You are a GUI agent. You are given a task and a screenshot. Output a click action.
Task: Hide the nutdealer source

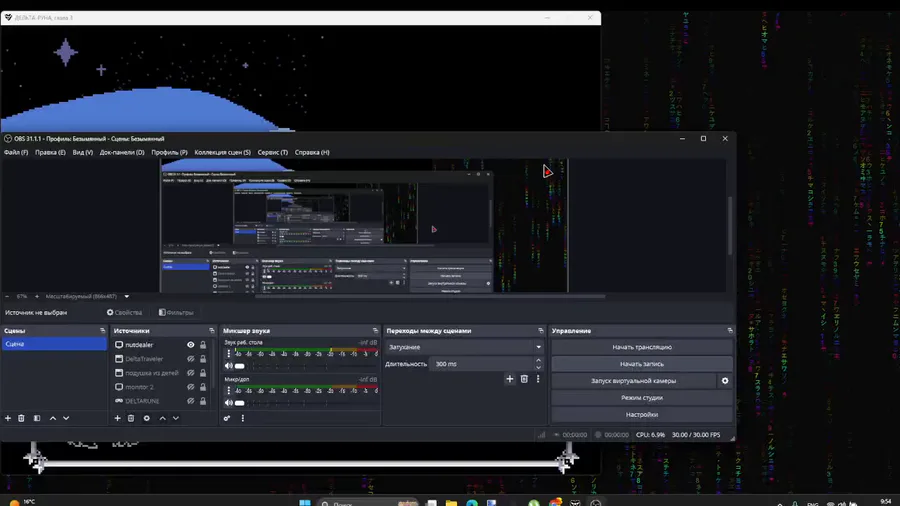click(191, 345)
